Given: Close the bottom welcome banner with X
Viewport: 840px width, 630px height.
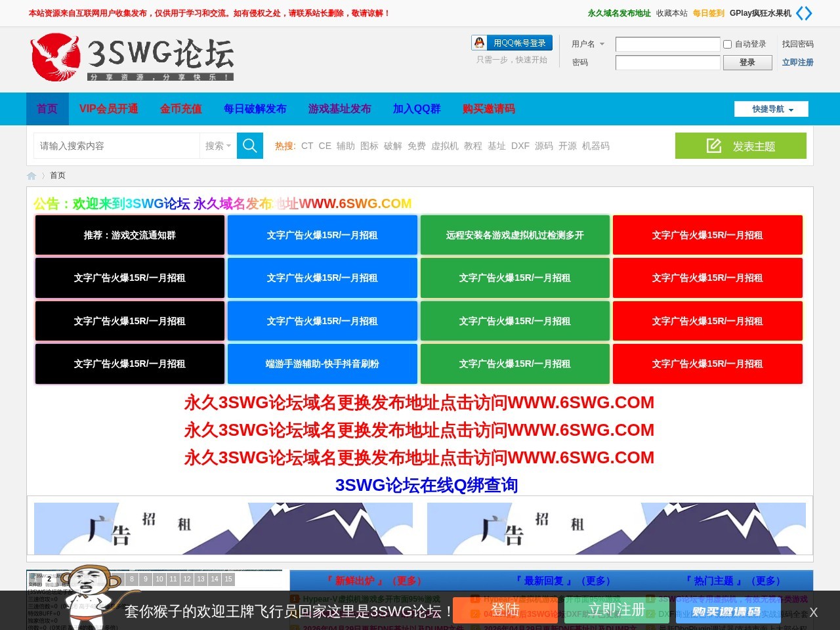Looking at the screenshot, I should pos(813,612).
